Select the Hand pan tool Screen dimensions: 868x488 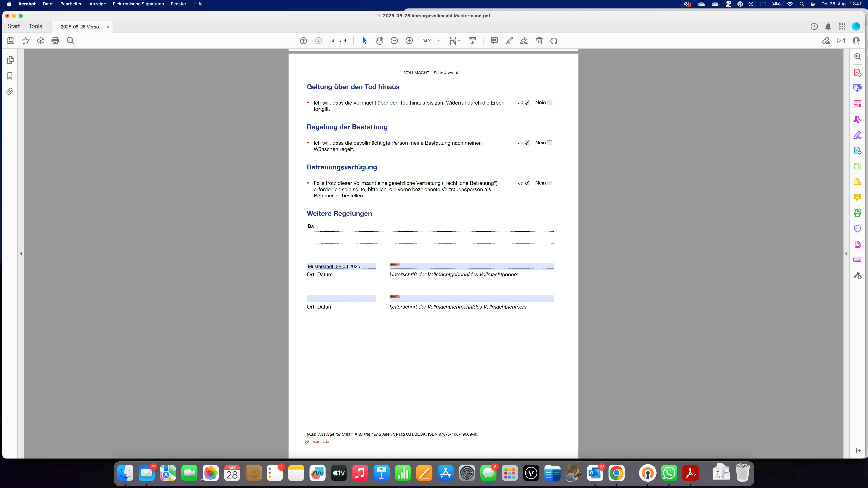[x=379, y=41]
